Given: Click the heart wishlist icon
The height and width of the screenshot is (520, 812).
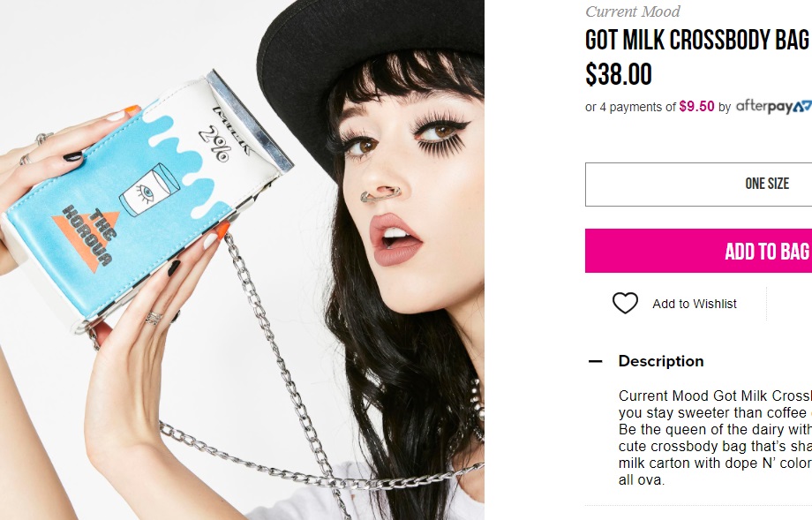Looking at the screenshot, I should (x=625, y=304).
